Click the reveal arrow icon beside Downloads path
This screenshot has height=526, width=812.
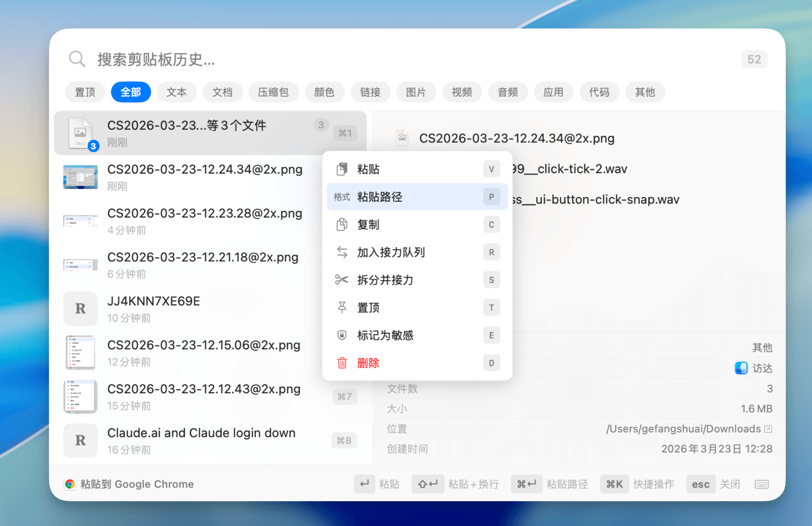[x=768, y=429]
